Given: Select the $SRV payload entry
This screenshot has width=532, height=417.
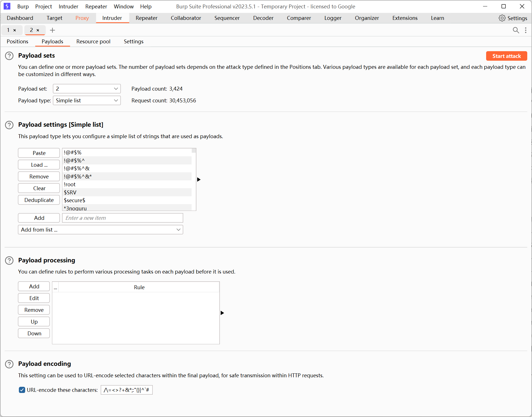Looking at the screenshot, I should coord(127,192).
